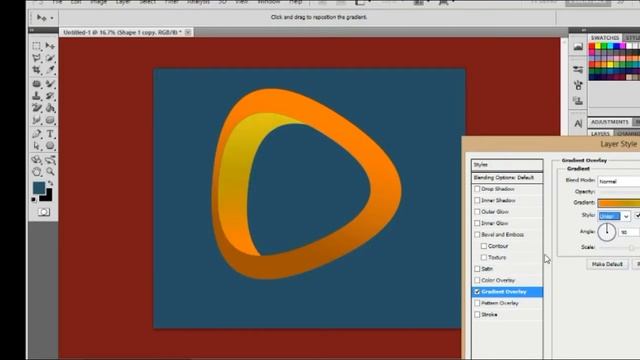Select the History Brush tool
The height and width of the screenshot is (360, 640).
pos(50,96)
